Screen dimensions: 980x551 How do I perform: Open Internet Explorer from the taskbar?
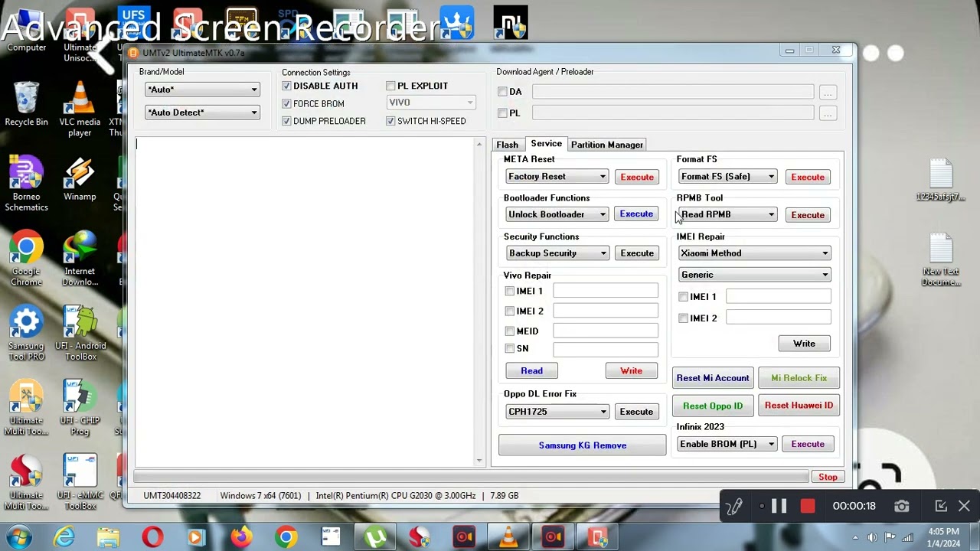pyautogui.click(x=64, y=537)
